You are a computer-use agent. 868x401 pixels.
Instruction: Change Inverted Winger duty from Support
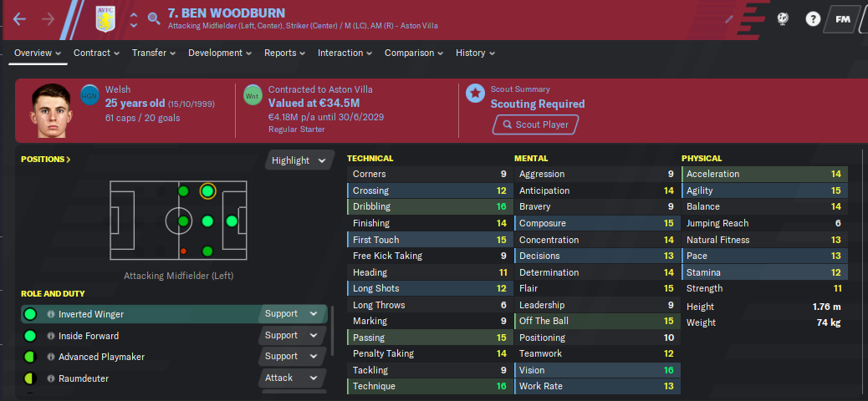[x=292, y=314]
